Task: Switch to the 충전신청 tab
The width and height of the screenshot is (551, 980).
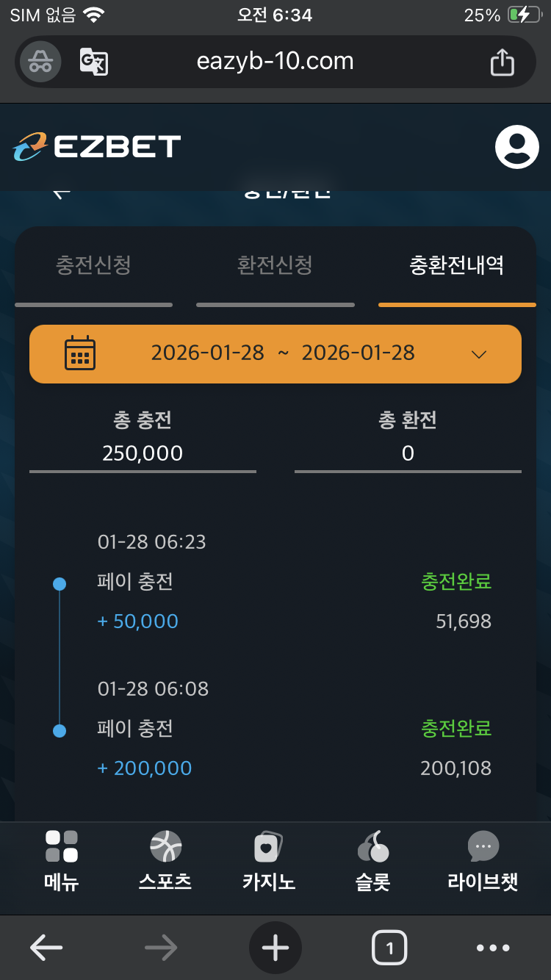Action: coord(93,265)
